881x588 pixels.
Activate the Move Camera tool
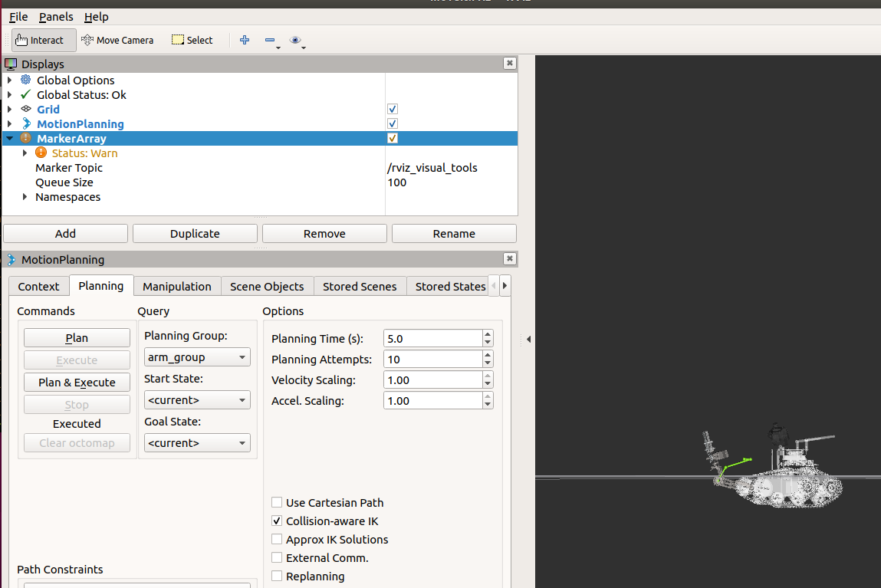click(117, 41)
